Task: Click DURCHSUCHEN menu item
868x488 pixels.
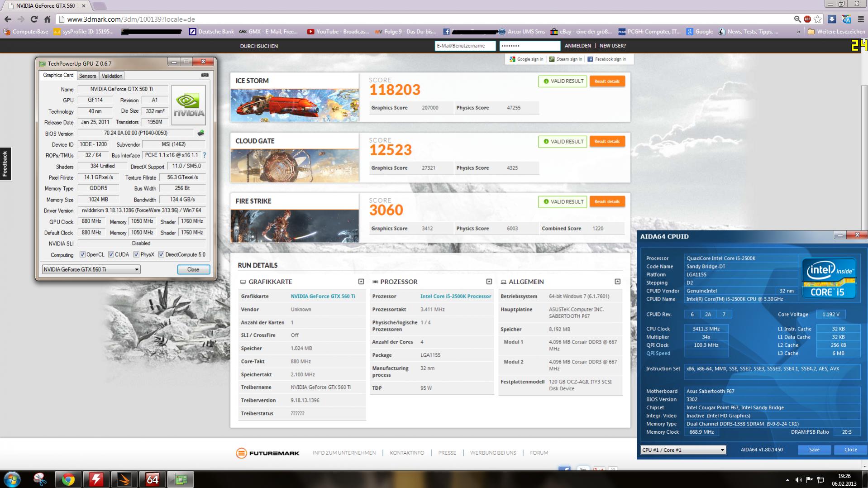Action: pos(259,46)
